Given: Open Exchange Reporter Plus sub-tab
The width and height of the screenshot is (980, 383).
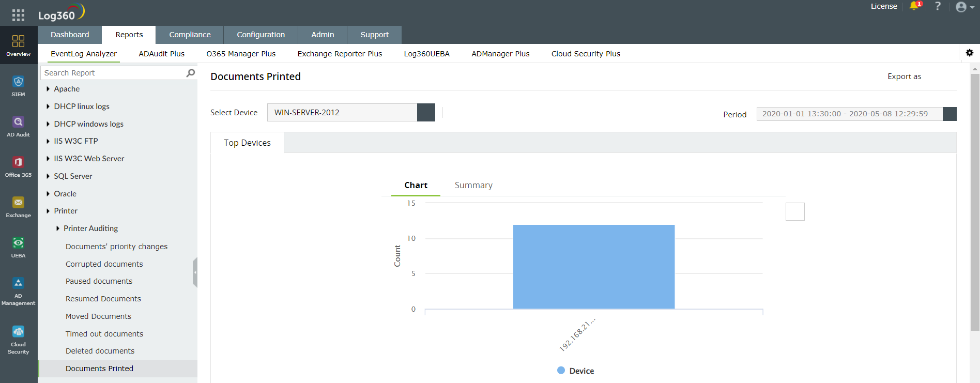Looking at the screenshot, I should click(x=340, y=54).
